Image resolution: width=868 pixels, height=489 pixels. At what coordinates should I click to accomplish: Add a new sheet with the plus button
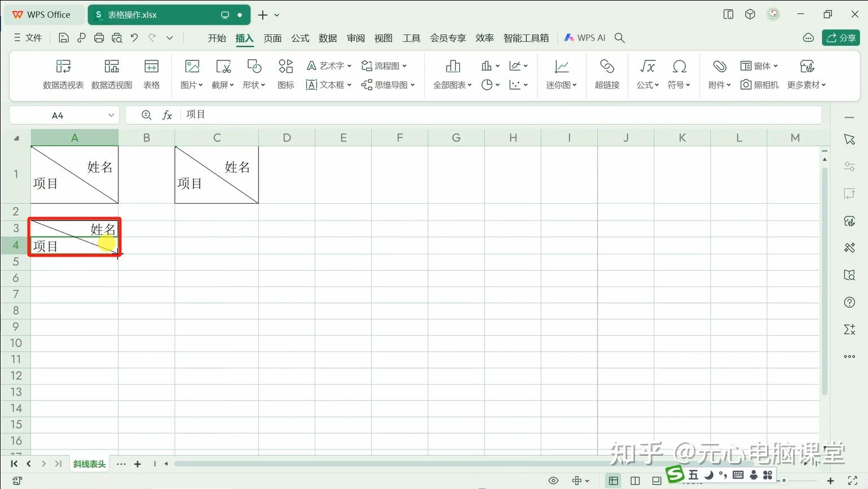pos(138,464)
